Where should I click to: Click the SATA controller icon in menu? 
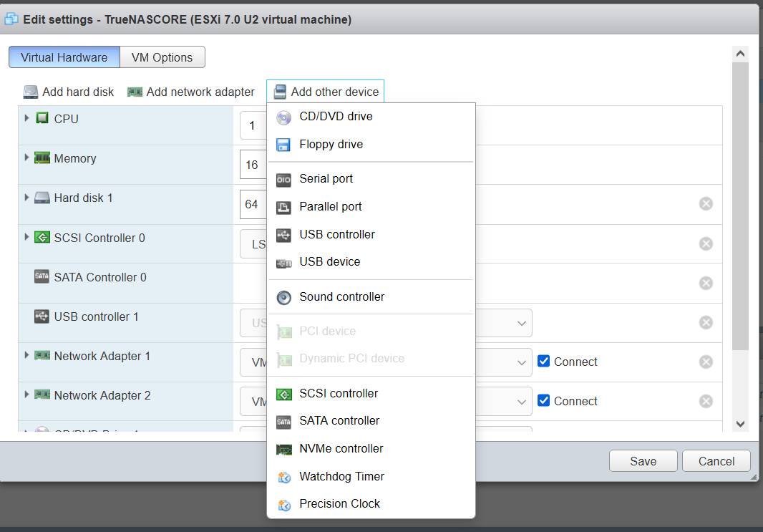(x=283, y=422)
